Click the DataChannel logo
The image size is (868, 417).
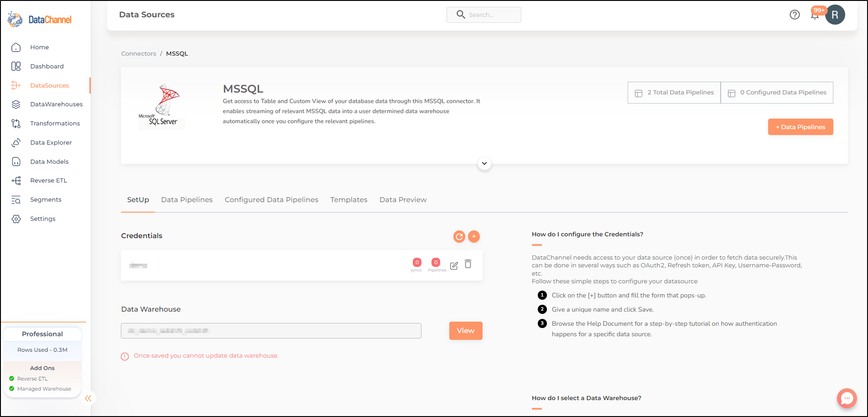coord(40,20)
